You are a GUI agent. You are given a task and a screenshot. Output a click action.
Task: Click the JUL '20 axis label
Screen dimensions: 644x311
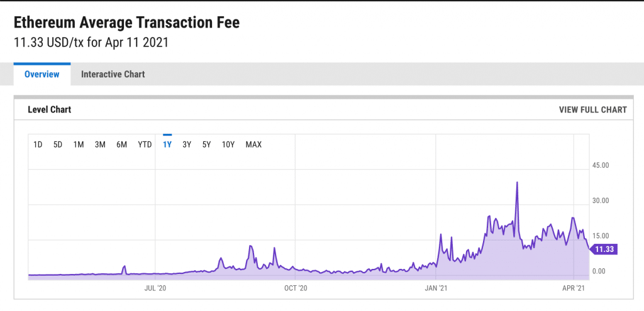click(x=155, y=288)
